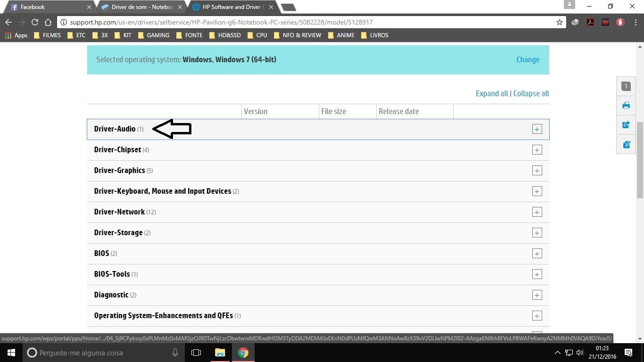644x362 pixels.
Task: Expand Driver-Graphics with its plus button
Action: (537, 171)
